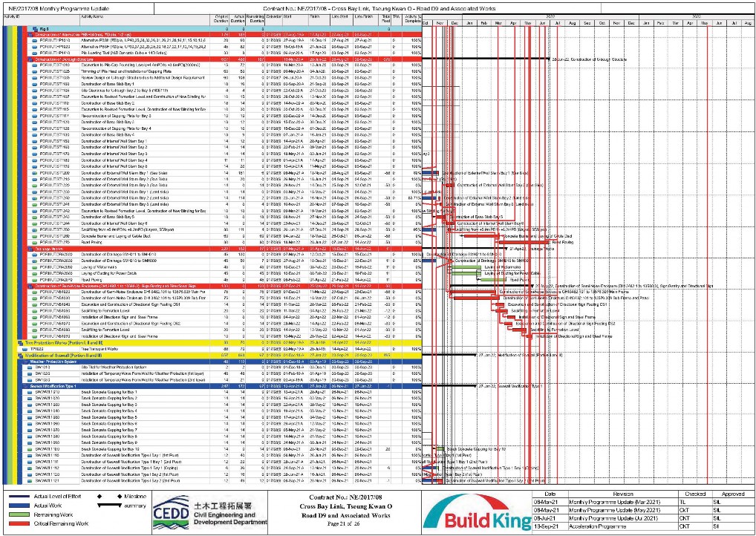Image resolution: width=756 pixels, height=536 pixels.
Task: Select the Directional Sign Footing DS1 activity icon
Action: point(35,304)
